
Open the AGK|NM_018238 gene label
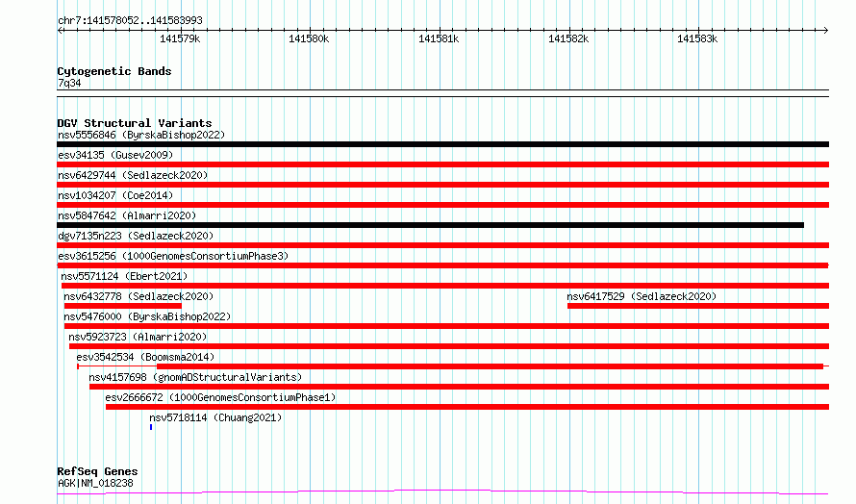click(x=95, y=483)
